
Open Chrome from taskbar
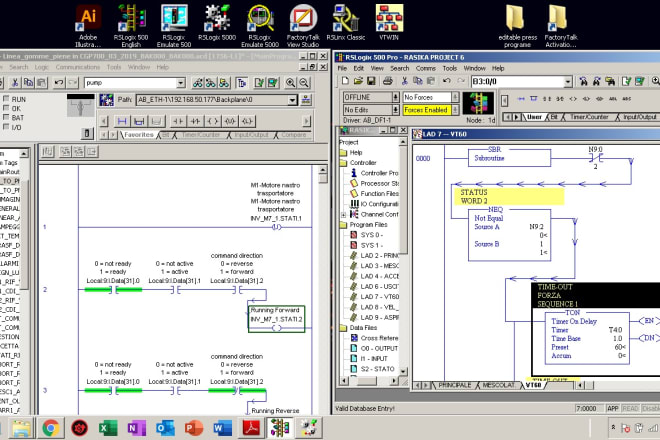click(51, 429)
